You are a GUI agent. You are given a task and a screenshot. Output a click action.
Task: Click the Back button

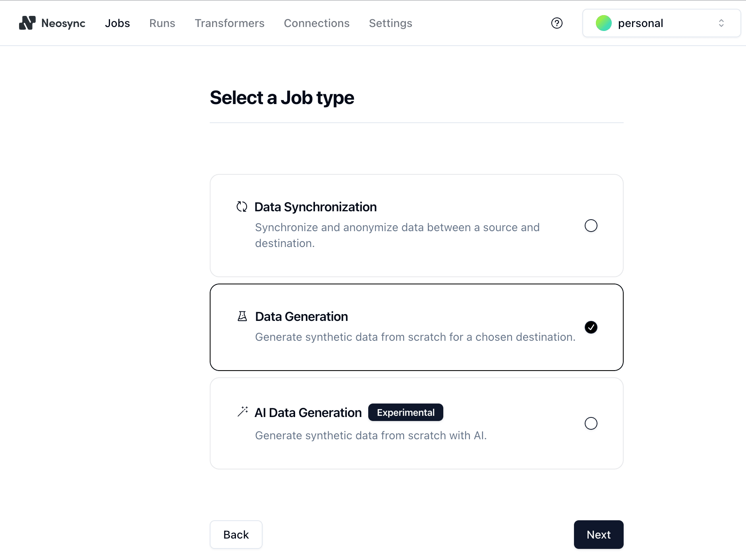[x=236, y=534]
